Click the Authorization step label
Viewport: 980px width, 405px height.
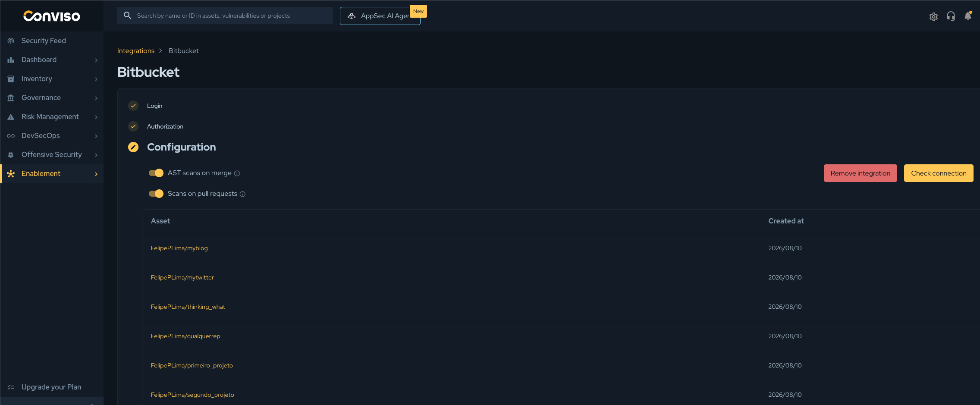[x=165, y=126]
